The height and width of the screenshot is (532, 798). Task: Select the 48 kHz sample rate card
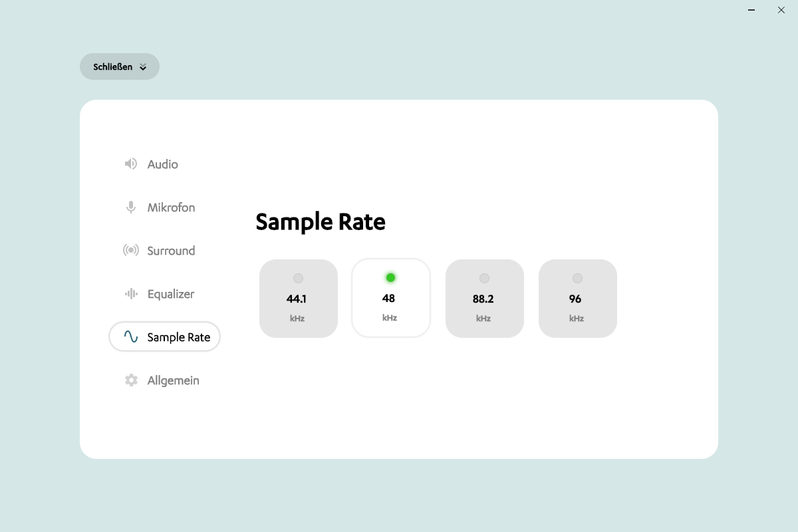click(x=391, y=298)
